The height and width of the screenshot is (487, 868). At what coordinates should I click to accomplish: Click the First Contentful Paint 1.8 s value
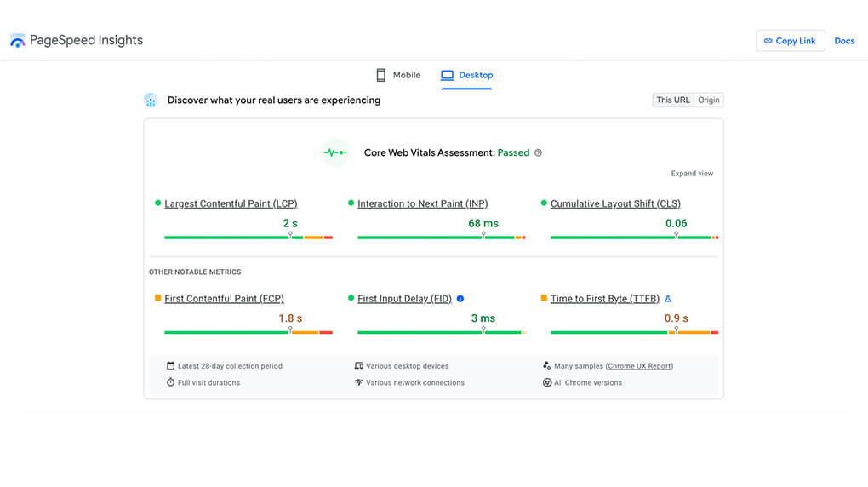coord(290,318)
